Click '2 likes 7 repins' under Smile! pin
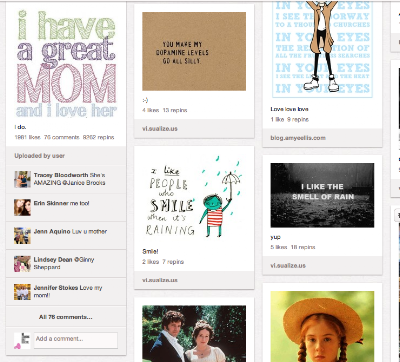The height and width of the screenshot is (362, 400). (163, 262)
